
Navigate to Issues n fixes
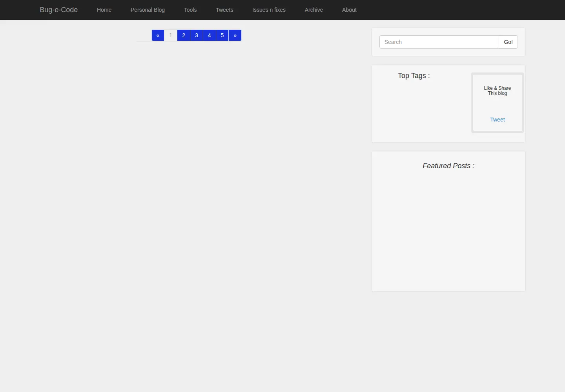[x=269, y=10]
